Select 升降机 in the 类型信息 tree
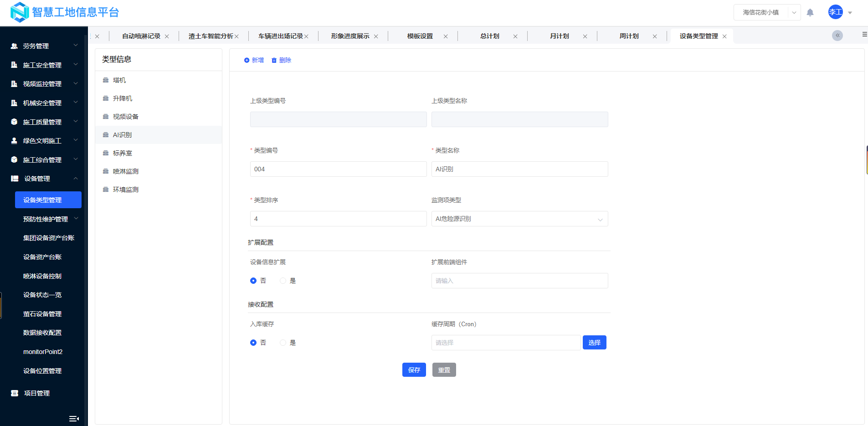 159,98
